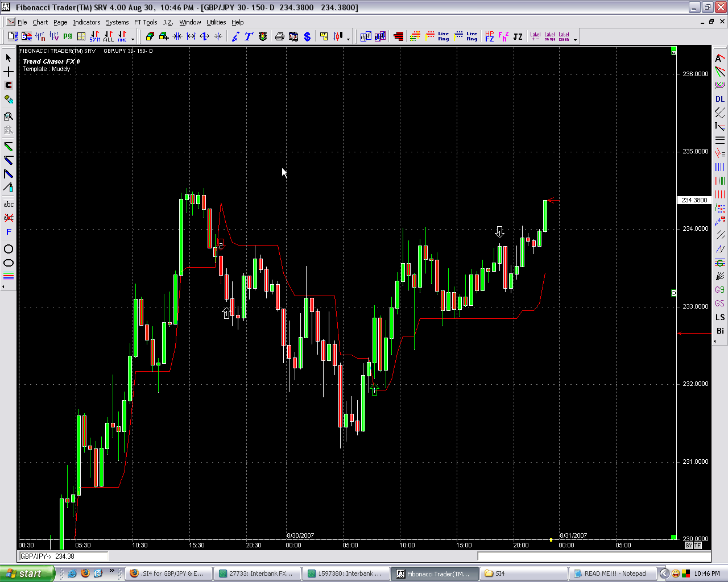Select the crosshair tool in left sidebar
Image resolution: width=728 pixels, height=582 pixels.
[x=9, y=72]
